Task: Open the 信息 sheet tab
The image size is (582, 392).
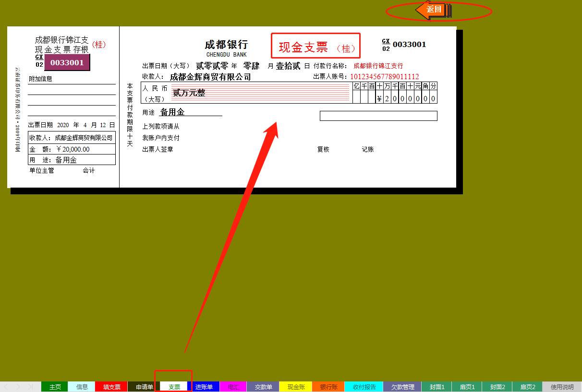Action: (82, 387)
